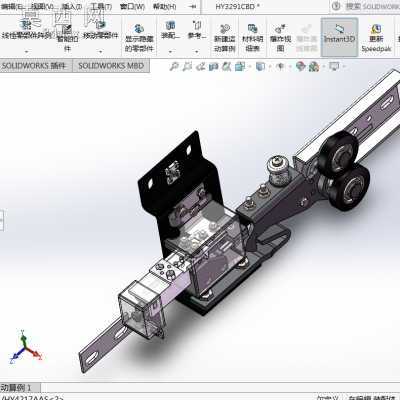Expand the Move Component dropdown arrow
The width and height of the screenshot is (400, 400).
[100, 51]
